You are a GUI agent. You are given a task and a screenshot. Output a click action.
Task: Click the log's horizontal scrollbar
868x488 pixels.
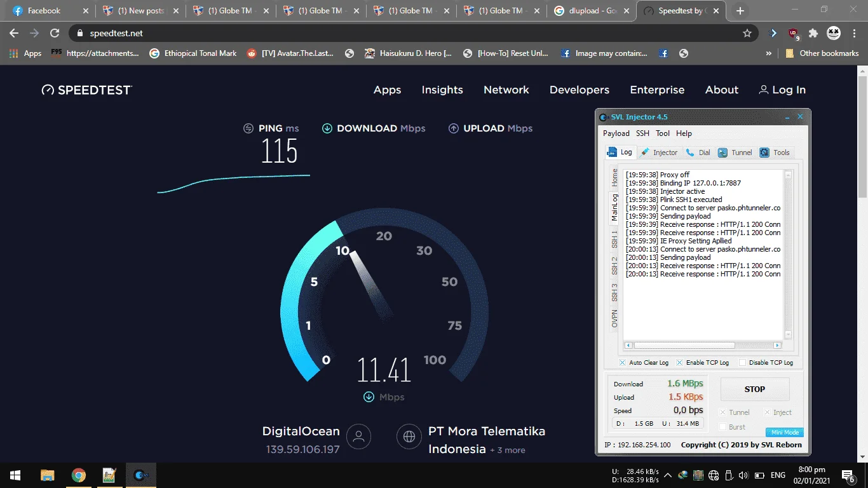684,346
